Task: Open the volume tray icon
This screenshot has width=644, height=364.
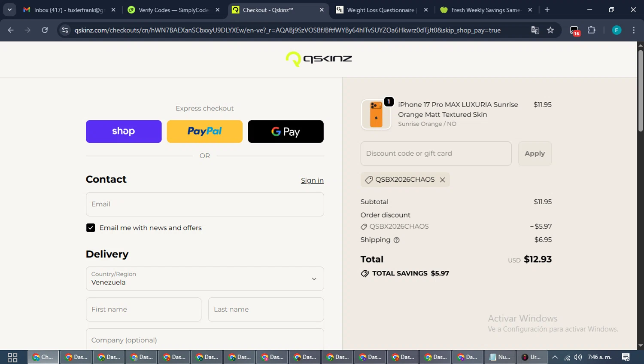Action: pyautogui.click(x=577, y=357)
